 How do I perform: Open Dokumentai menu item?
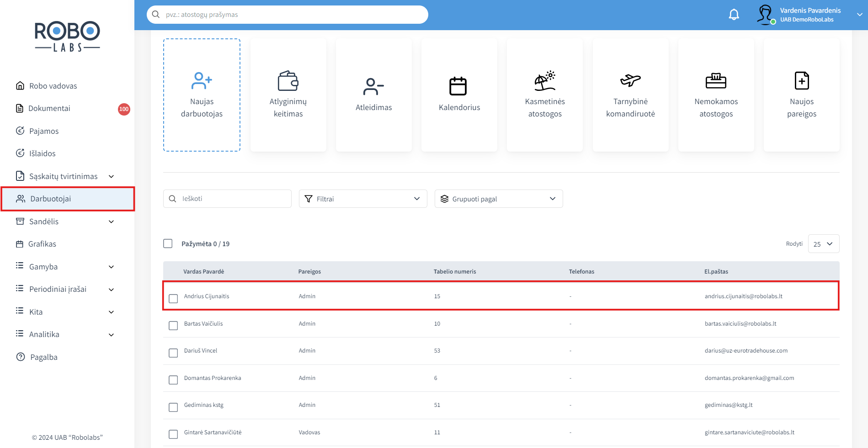(49, 108)
